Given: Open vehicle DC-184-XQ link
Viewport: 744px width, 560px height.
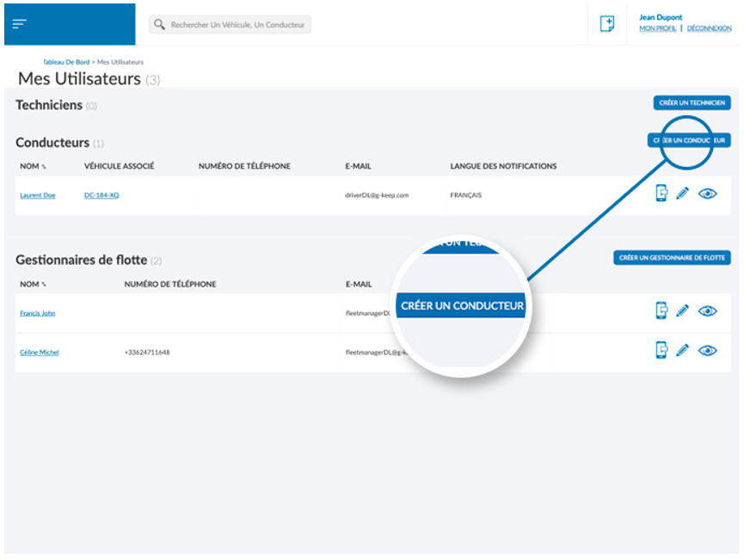Looking at the screenshot, I should click(x=101, y=195).
